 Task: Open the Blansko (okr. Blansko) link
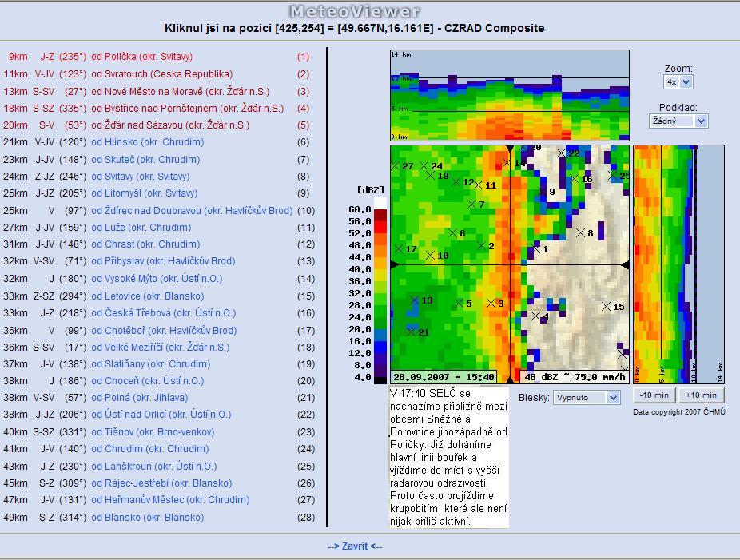coord(147,517)
